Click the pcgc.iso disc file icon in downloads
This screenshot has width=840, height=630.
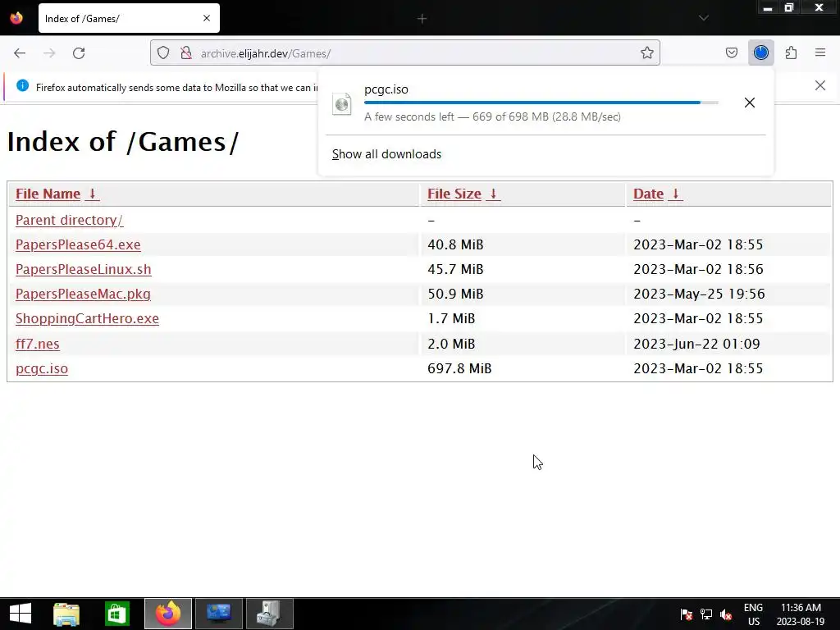(x=342, y=104)
